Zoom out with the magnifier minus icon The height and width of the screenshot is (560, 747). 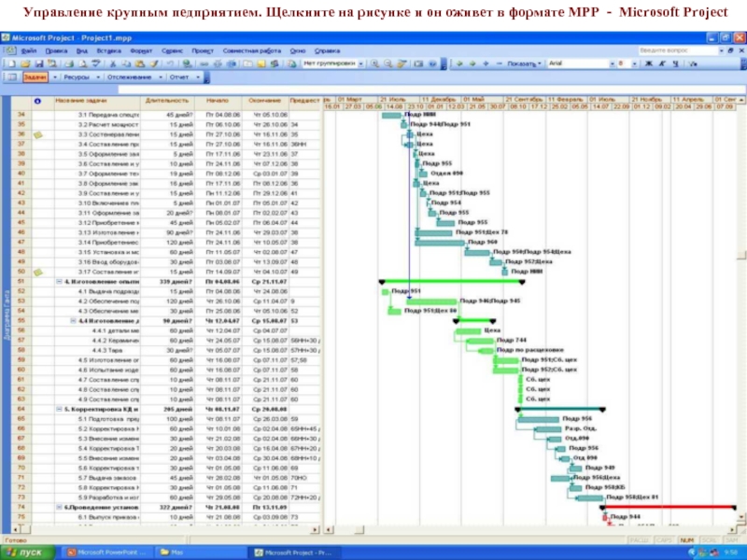tap(388, 63)
